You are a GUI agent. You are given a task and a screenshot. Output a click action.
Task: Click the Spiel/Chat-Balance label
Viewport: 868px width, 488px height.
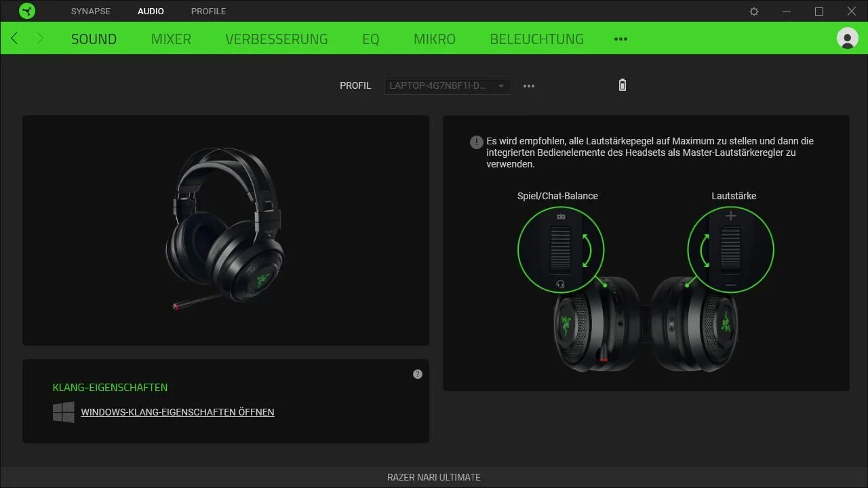(x=557, y=196)
